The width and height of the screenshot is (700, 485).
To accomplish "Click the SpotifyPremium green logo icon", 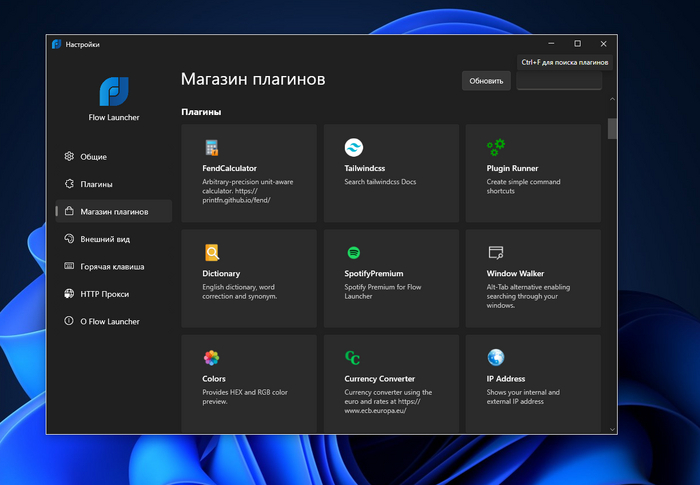I will [353, 252].
